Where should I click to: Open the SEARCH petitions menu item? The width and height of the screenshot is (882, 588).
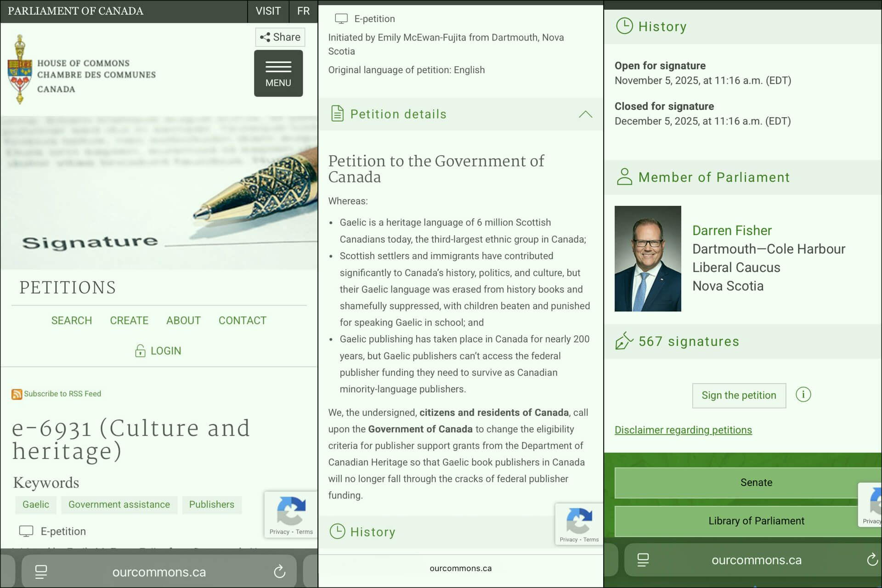(71, 321)
